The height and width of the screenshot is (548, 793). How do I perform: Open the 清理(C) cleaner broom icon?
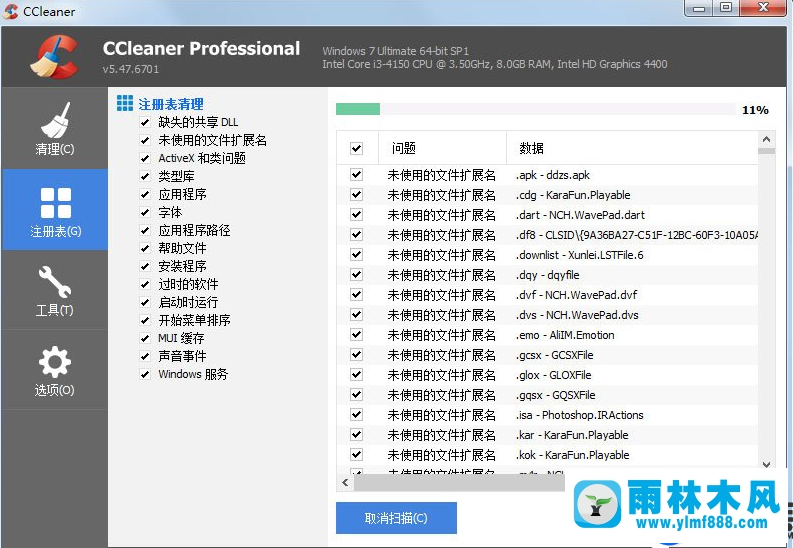[x=55, y=120]
